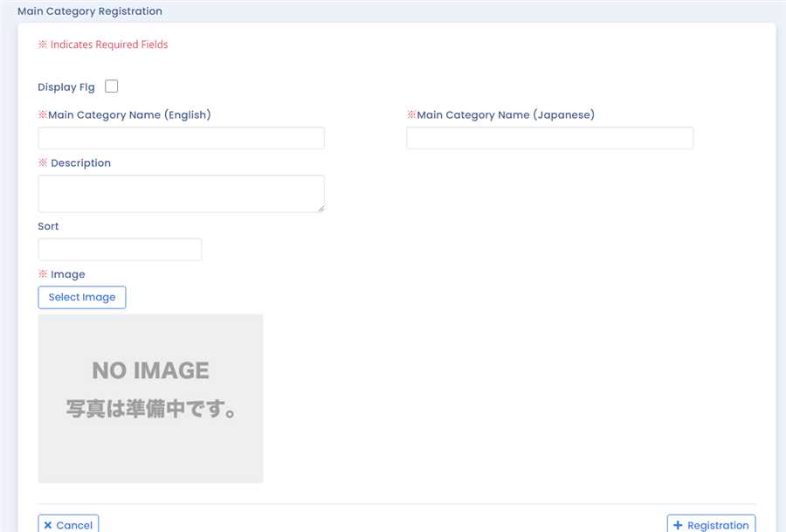Focus the Main Category Name (Japanese) field
This screenshot has width=786, height=532.
[549, 138]
